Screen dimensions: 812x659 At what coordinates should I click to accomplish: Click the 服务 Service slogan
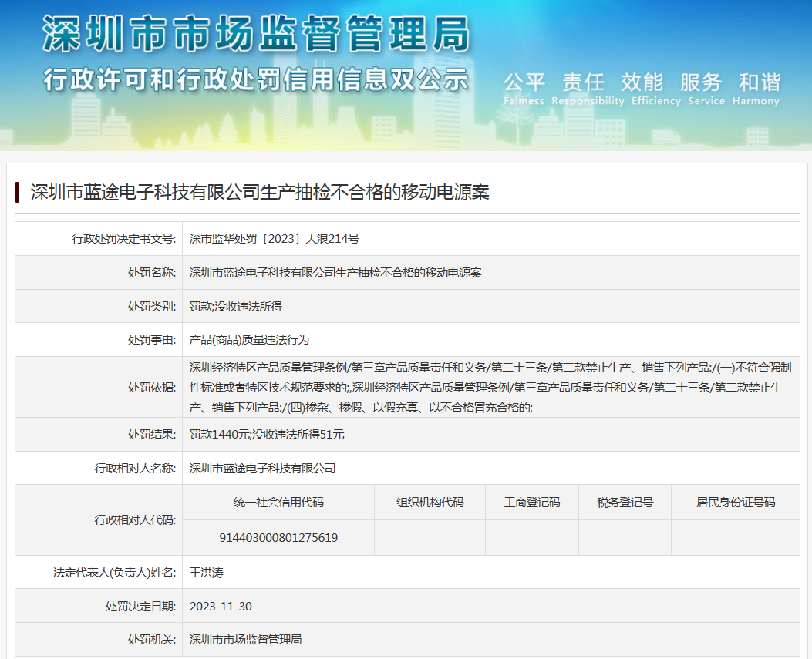click(x=706, y=89)
